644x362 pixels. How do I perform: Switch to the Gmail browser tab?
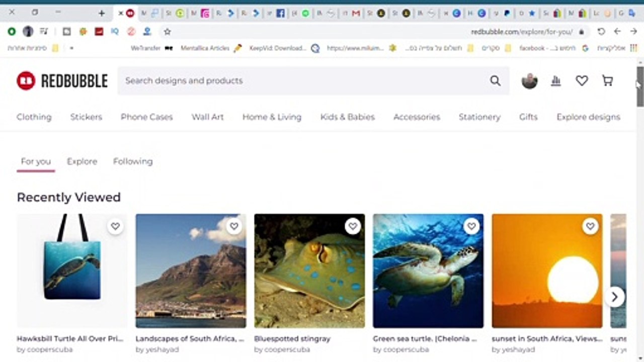click(x=356, y=14)
